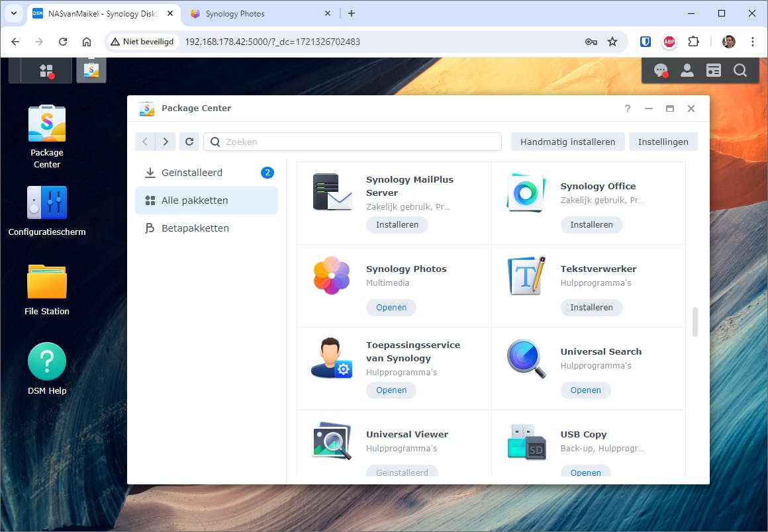The image size is (768, 532).
Task: Select Betapakketten in the sidebar
Action: coord(206,228)
